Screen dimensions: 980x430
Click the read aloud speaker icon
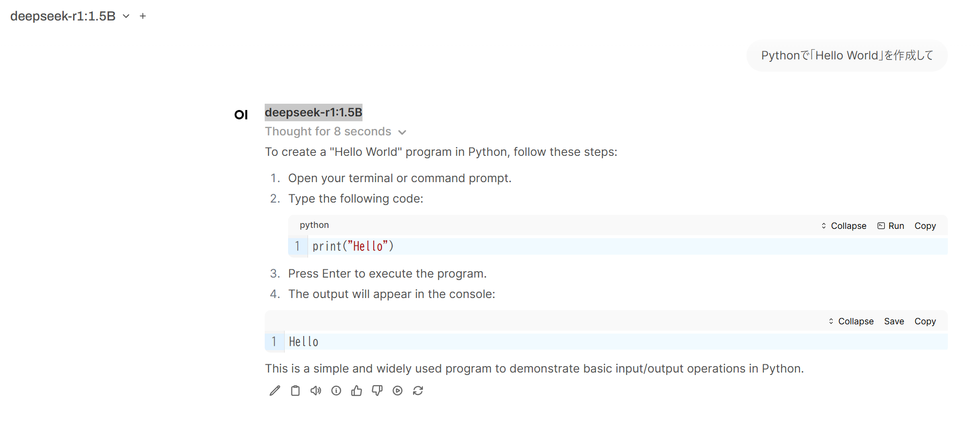click(316, 391)
